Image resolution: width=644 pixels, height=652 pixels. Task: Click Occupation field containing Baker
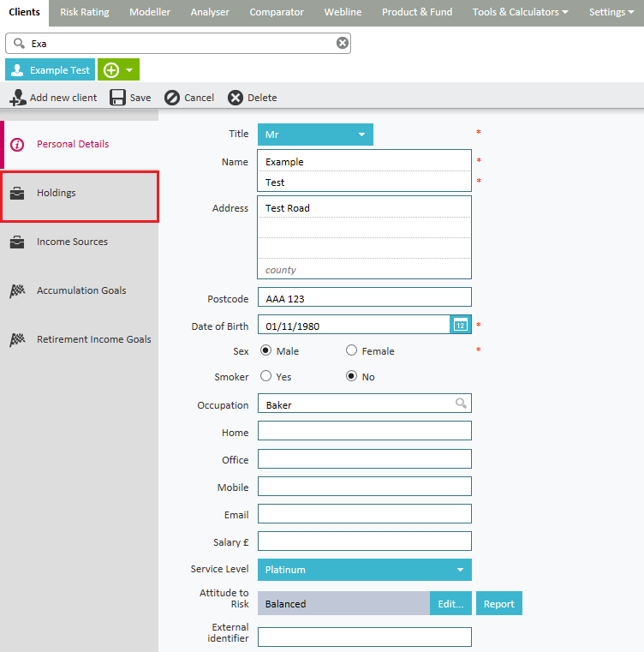click(364, 404)
